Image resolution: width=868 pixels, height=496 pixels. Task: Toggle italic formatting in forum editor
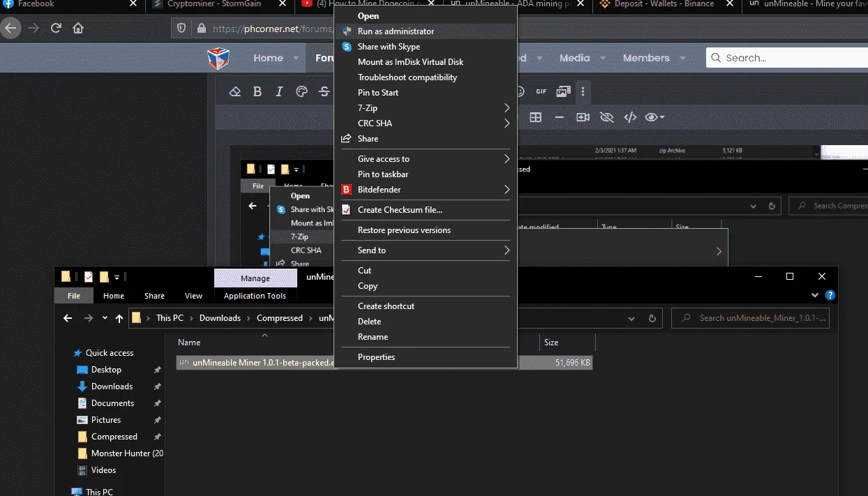(279, 91)
